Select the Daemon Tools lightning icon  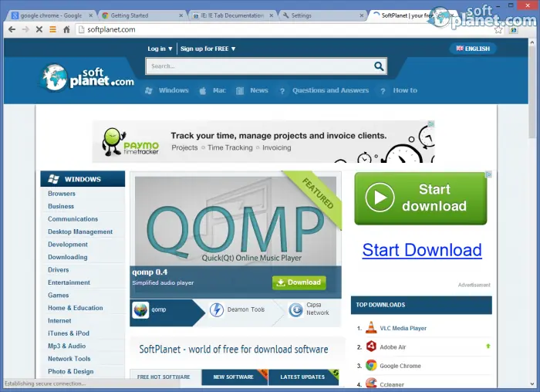(x=217, y=310)
